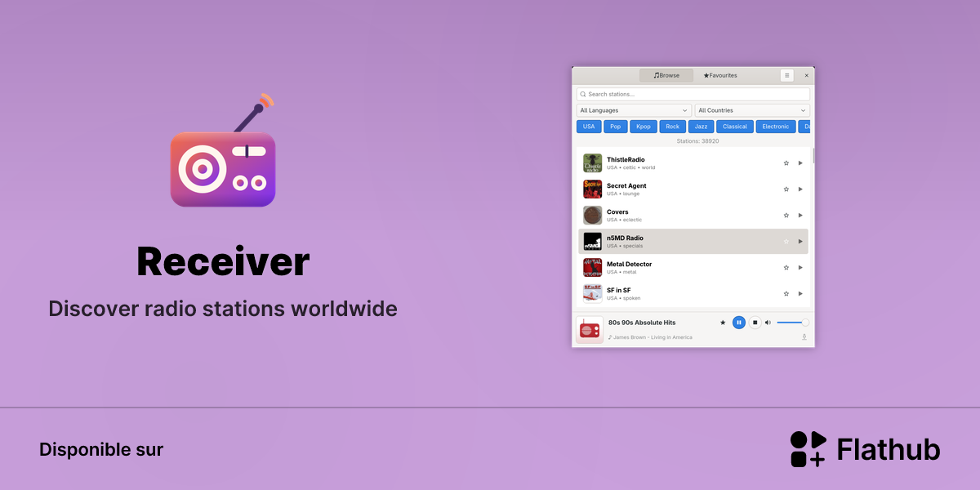Play the Metal Detector station
This screenshot has height=490, width=980.
[800, 268]
